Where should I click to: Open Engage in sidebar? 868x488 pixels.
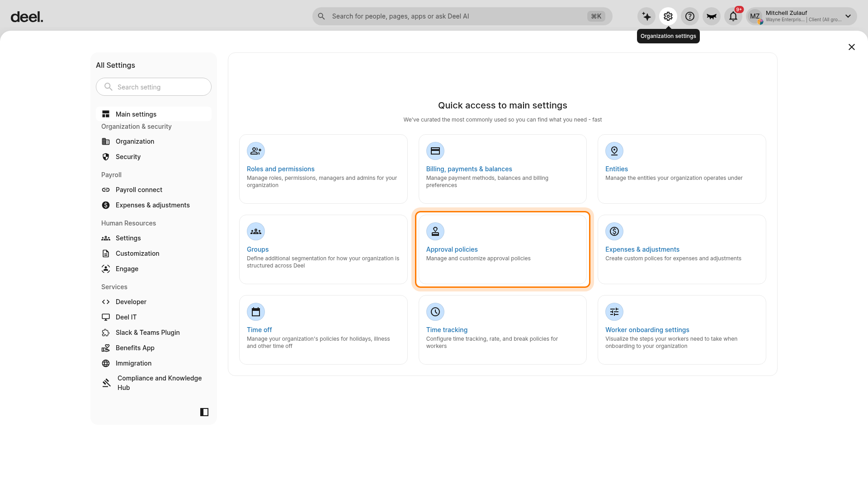(154, 269)
